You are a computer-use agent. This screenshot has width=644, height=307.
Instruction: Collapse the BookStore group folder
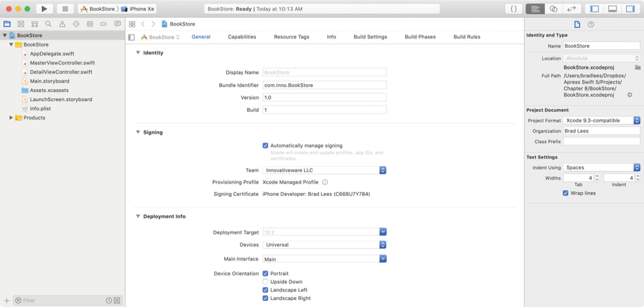click(11, 44)
